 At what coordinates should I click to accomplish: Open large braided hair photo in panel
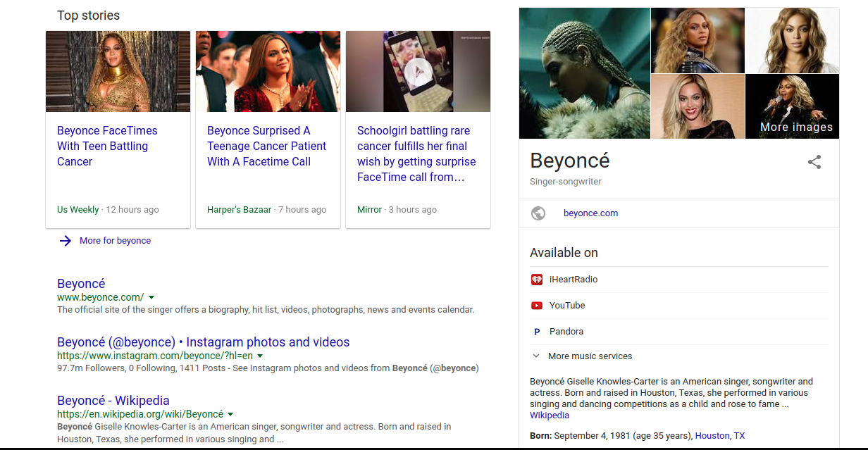point(584,73)
